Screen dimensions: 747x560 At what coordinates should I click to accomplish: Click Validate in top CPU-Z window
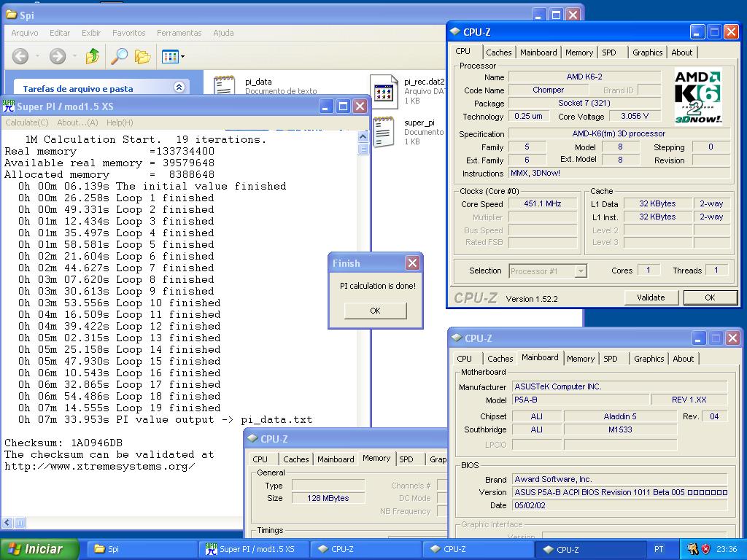click(651, 297)
